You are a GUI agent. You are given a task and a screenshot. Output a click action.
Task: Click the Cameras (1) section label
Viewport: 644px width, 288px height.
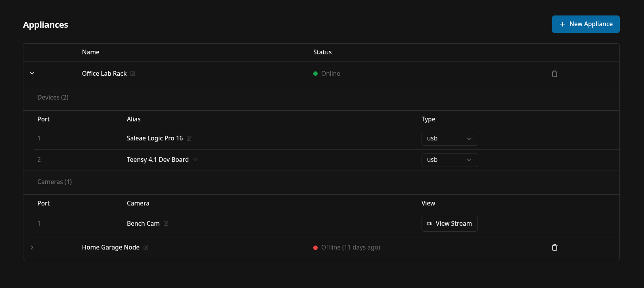(55, 182)
